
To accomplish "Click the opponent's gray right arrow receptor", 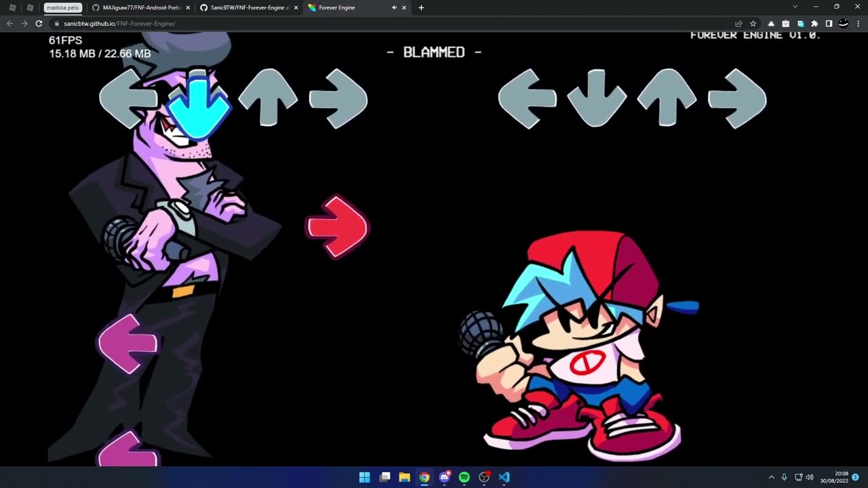I will [x=338, y=99].
